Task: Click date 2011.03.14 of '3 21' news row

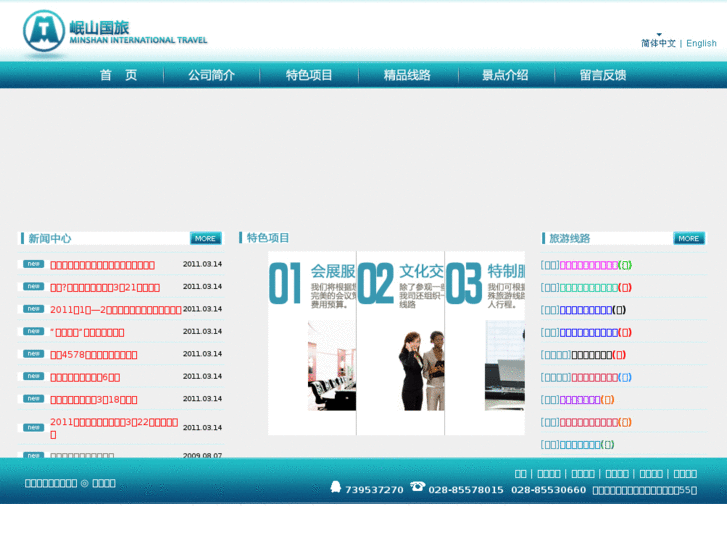Action: [202, 287]
